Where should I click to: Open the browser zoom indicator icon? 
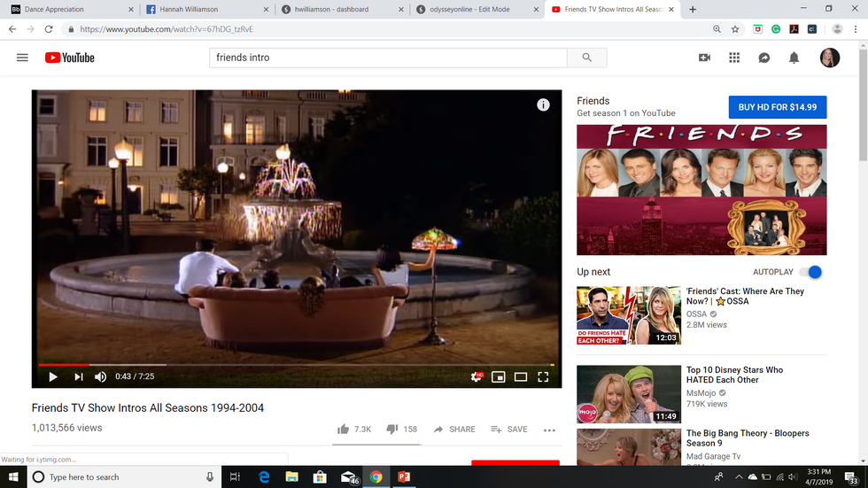[x=717, y=29]
